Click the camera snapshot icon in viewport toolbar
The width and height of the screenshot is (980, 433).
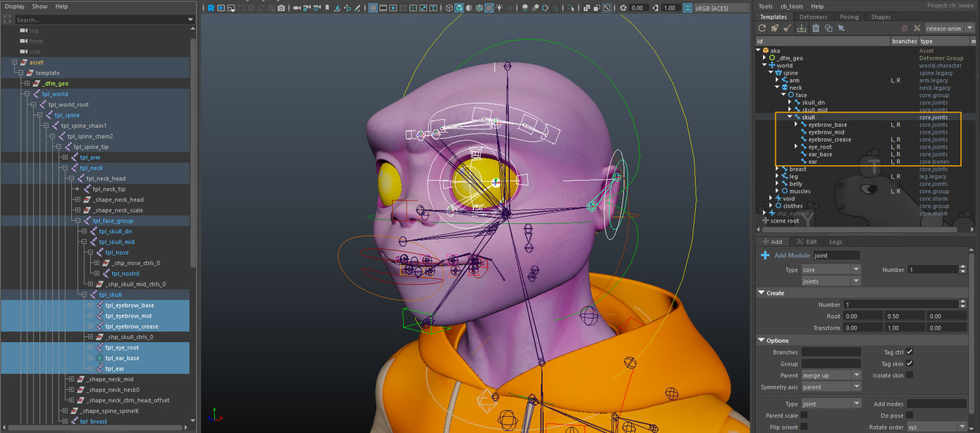(281, 8)
